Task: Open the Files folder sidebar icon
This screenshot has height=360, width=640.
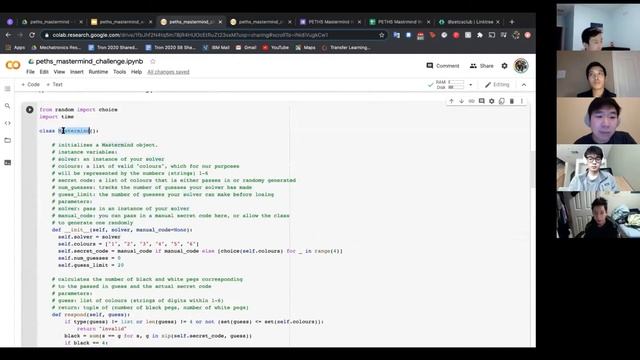Action: (x=7, y=140)
